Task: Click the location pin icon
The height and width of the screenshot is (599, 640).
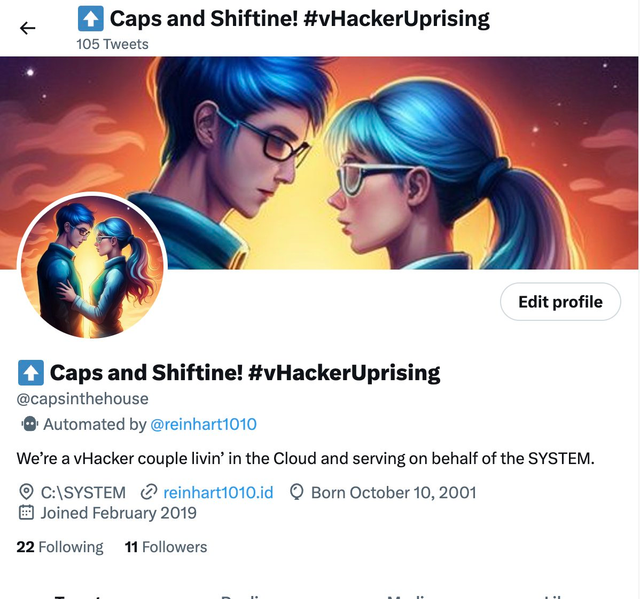Action: [26, 492]
